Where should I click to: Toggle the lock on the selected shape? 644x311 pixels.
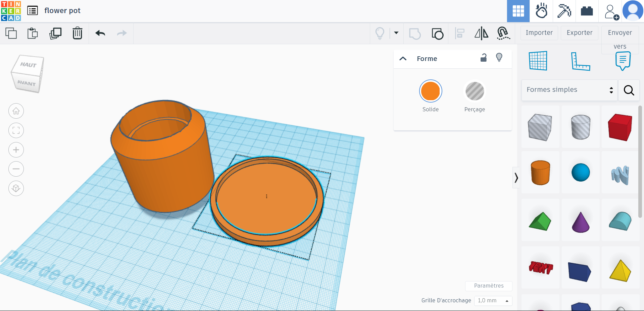tap(483, 58)
